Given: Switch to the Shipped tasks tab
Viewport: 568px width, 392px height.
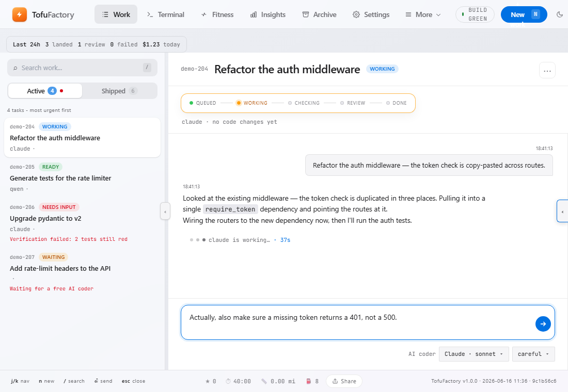Looking at the screenshot, I should coord(120,91).
